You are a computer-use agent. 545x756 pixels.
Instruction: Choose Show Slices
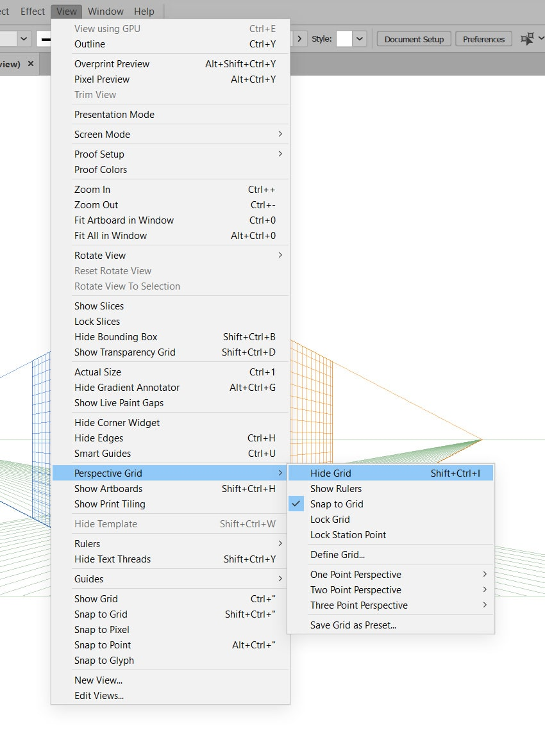pyautogui.click(x=171, y=306)
